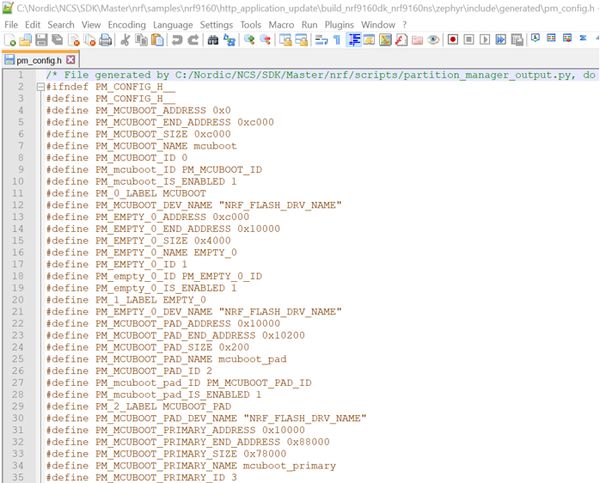Click the 'File generated by' comment line
This screenshot has width=600, height=483.
(321, 75)
